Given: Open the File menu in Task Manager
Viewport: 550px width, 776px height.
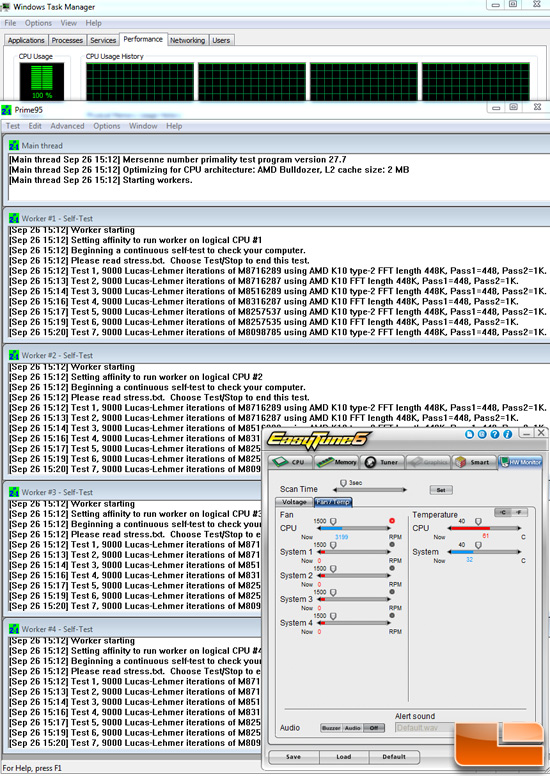Looking at the screenshot, I should [x=10, y=23].
